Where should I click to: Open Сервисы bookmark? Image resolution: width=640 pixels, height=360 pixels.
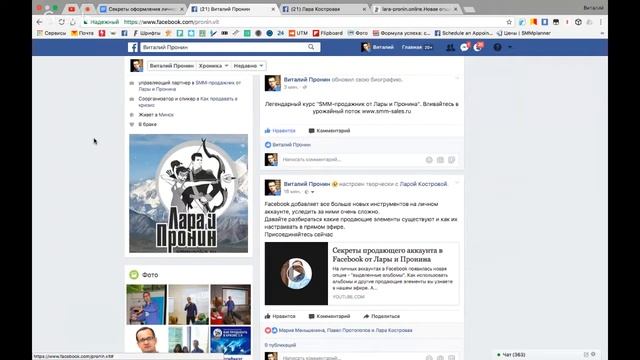51,33
